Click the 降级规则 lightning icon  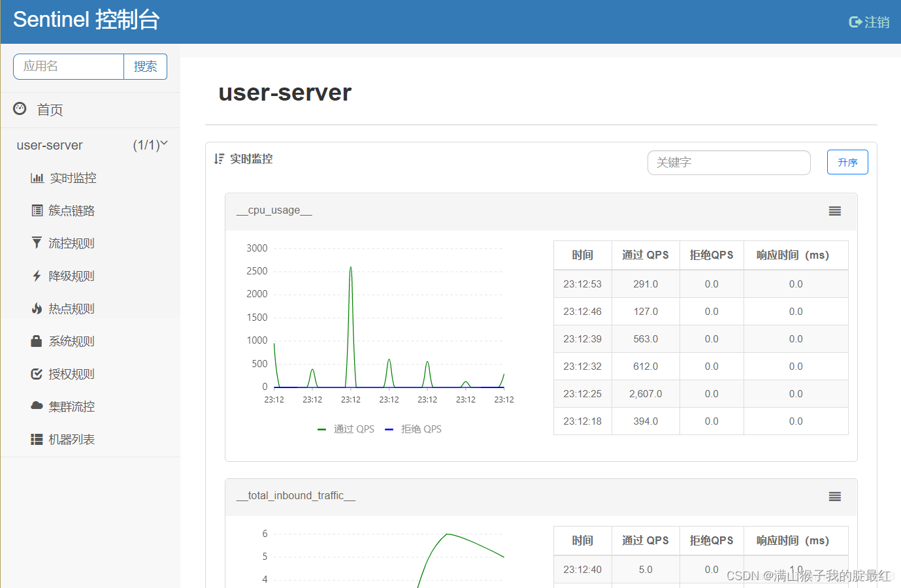click(x=37, y=276)
